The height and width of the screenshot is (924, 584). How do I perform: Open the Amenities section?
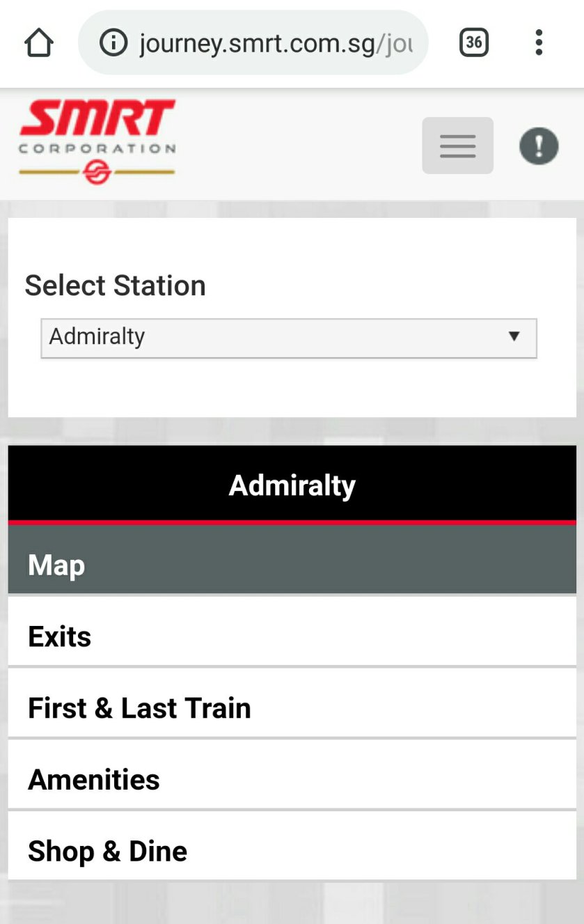click(x=292, y=779)
